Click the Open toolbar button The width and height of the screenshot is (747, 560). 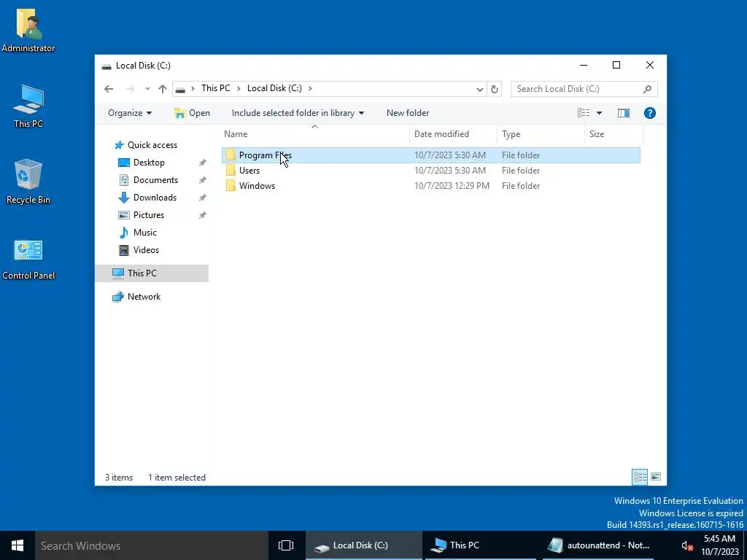click(x=192, y=113)
